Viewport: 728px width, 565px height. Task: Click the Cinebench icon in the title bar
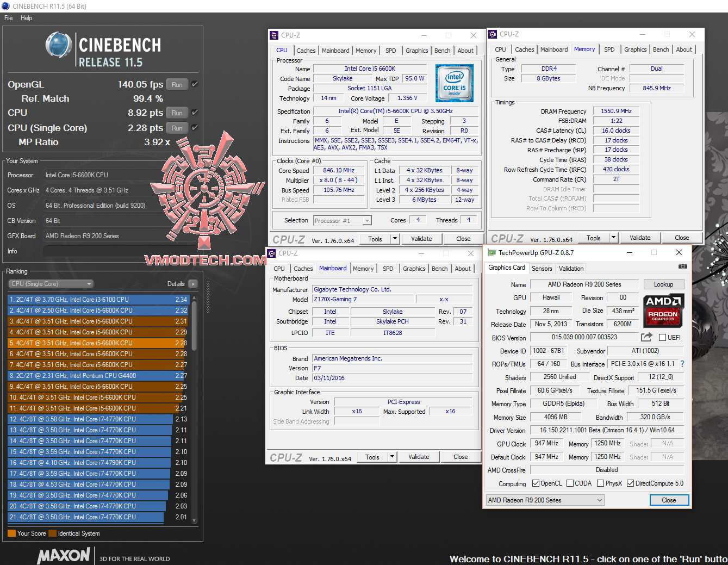tap(6, 6)
